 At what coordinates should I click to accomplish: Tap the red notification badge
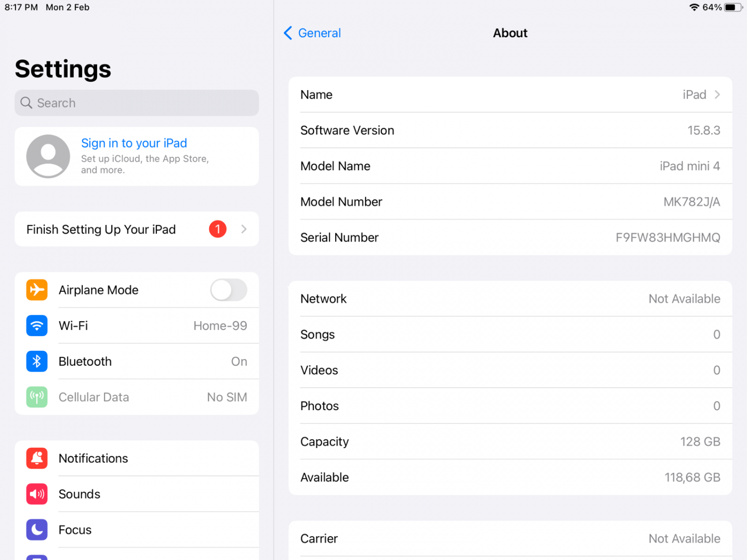click(x=218, y=229)
